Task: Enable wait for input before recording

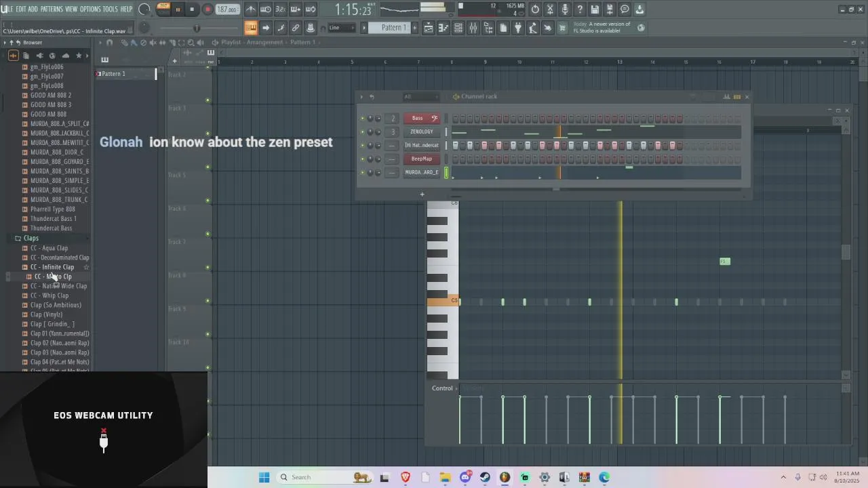Action: pyautogui.click(x=266, y=9)
